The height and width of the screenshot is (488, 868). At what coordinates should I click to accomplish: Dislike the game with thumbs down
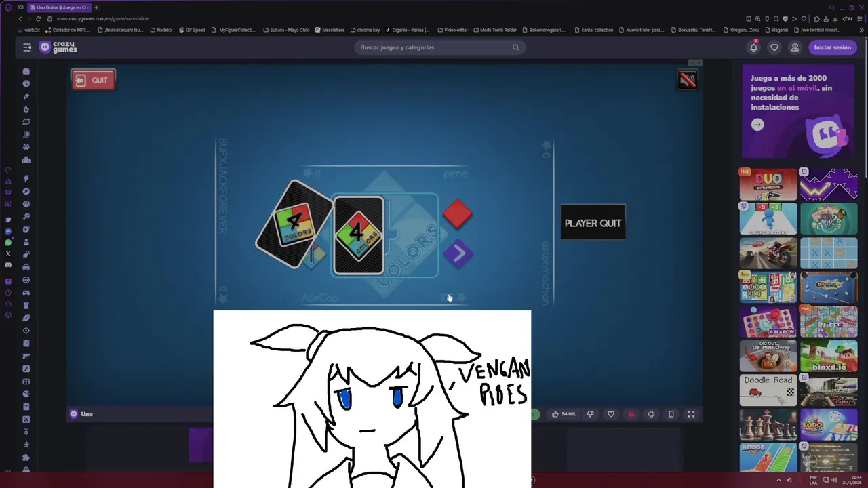point(590,414)
